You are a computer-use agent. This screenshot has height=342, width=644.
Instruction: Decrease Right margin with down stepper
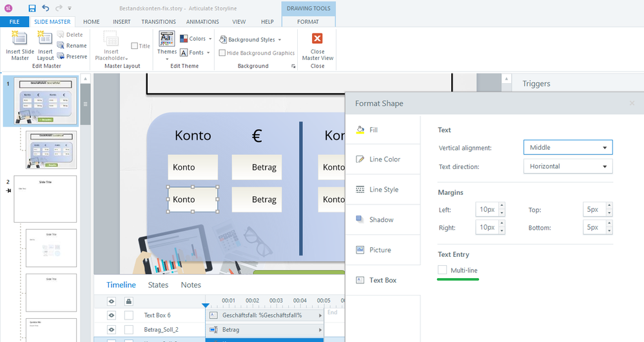point(502,231)
